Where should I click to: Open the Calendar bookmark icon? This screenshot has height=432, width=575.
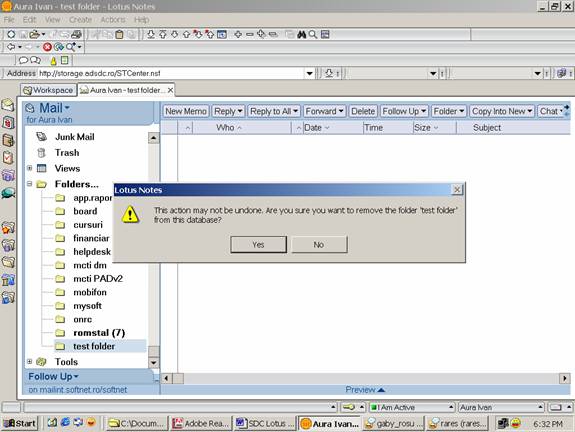8,122
